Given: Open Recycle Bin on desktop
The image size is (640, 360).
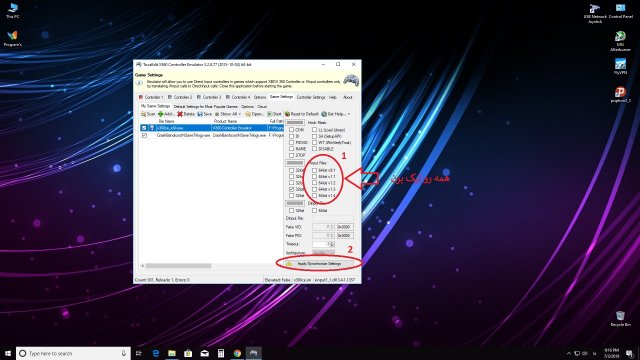Looking at the screenshot, I should coord(620,318).
